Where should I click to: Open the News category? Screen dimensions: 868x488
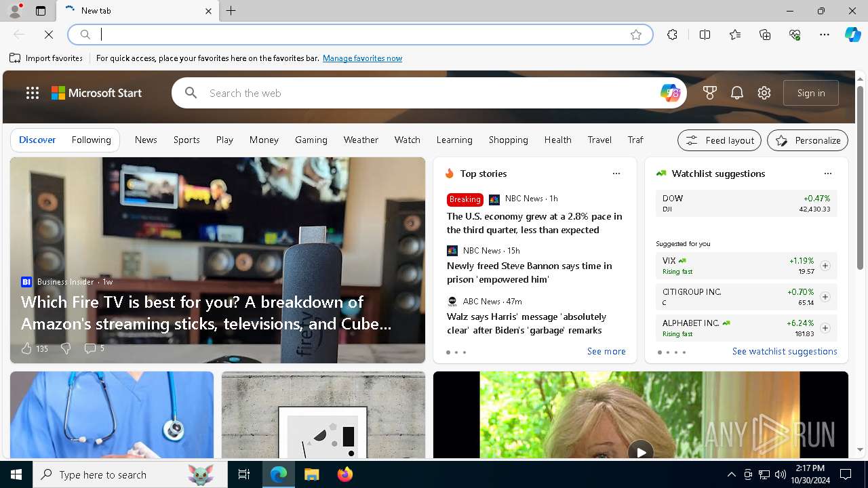pos(146,140)
